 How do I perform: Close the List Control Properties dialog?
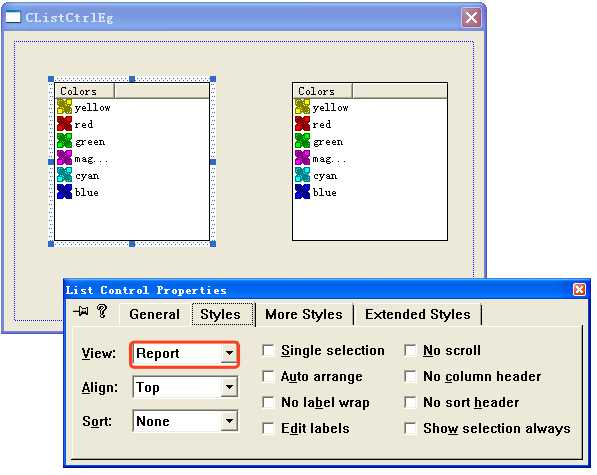[579, 290]
